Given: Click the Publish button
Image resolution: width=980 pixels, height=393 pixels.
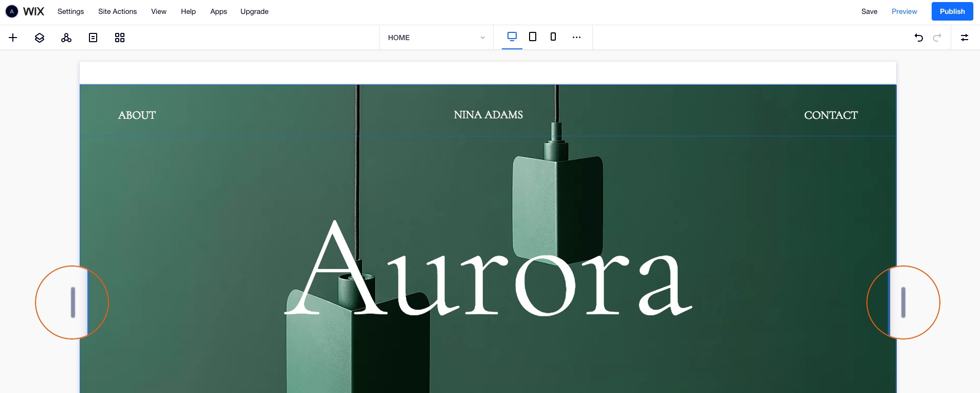Looking at the screenshot, I should 952,11.
